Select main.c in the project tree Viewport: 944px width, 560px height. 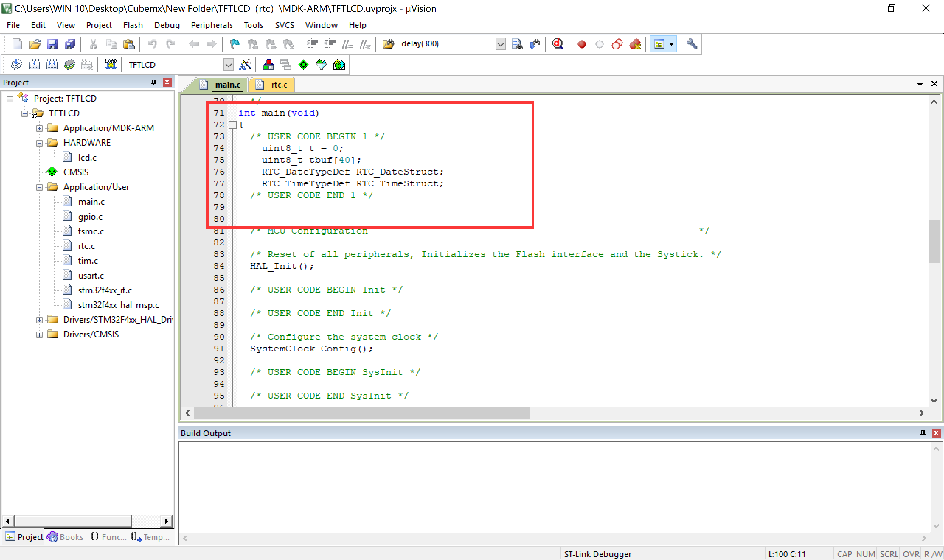(x=92, y=202)
